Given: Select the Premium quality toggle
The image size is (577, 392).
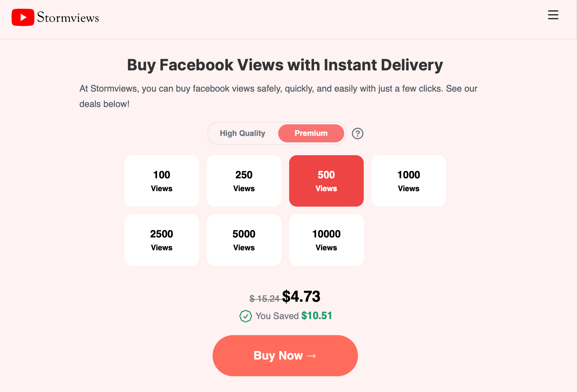Looking at the screenshot, I should click(311, 133).
